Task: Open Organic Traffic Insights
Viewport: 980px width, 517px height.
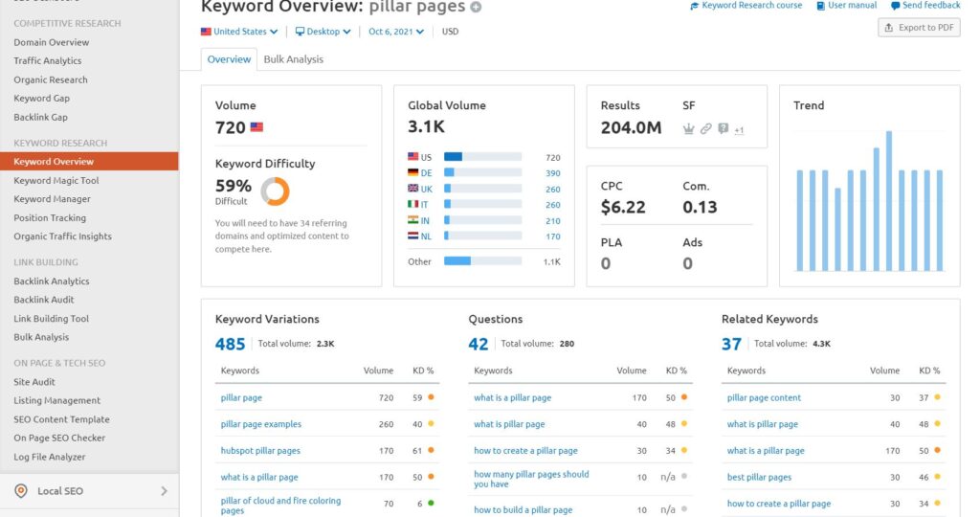Action: [x=62, y=236]
